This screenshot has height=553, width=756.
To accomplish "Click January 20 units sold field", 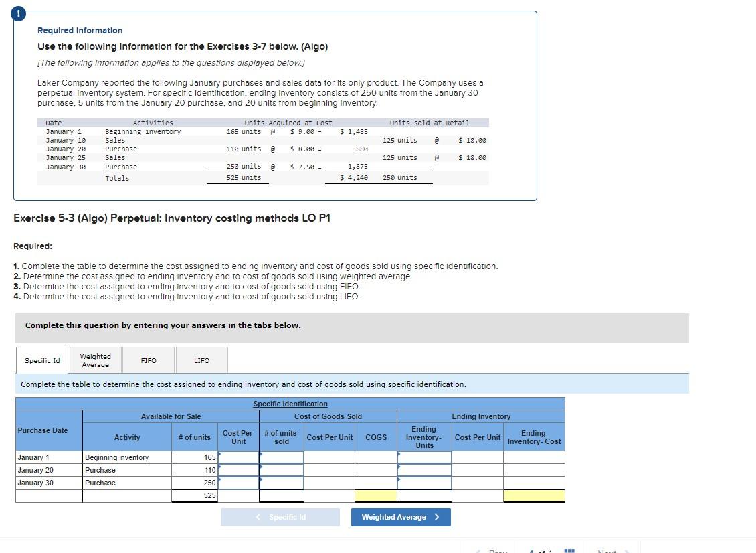I will (282, 470).
